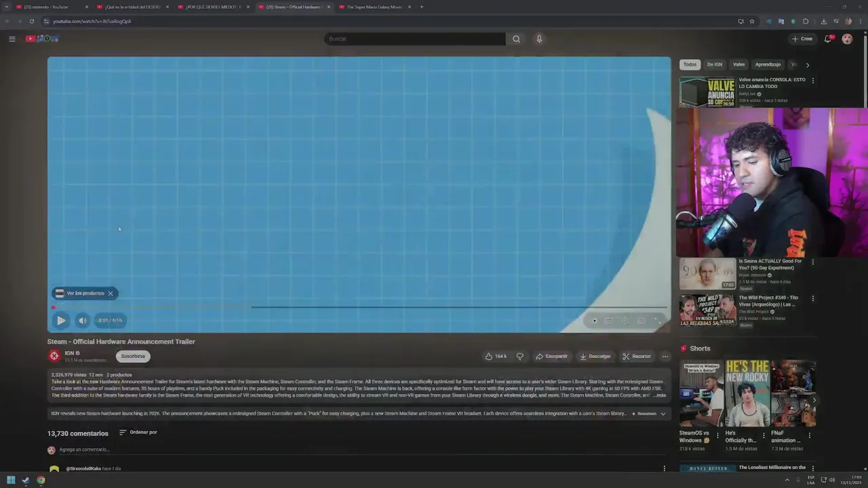The image size is (868, 488).
Task: Open a new browser tab plus
Action: pos(421,7)
